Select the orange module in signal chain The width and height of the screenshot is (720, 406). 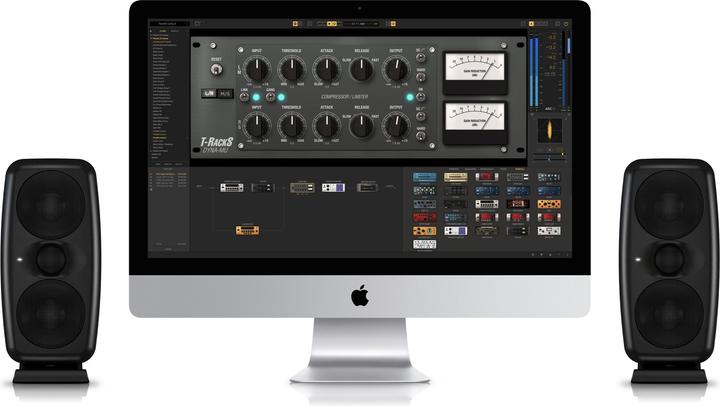[248, 230]
